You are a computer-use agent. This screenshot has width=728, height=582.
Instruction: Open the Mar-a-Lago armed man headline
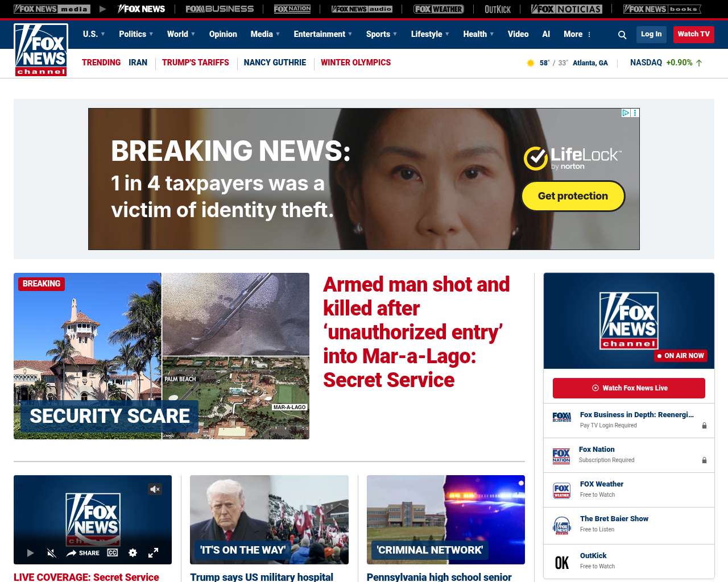pyautogui.click(x=416, y=332)
